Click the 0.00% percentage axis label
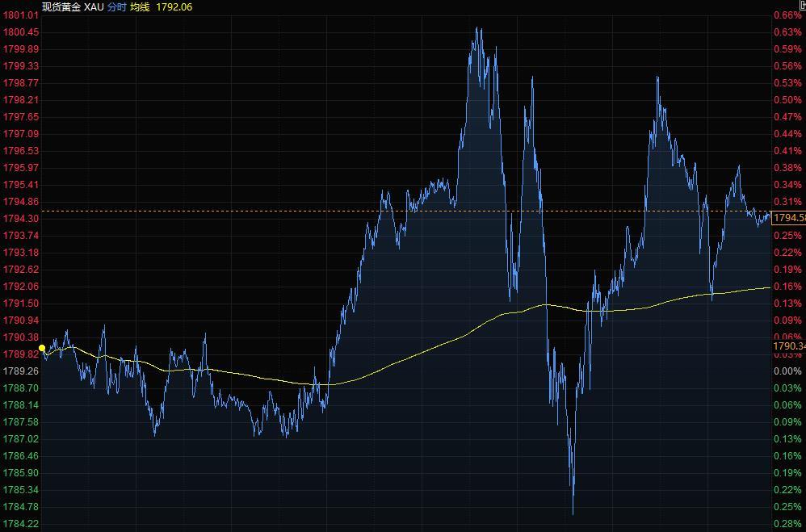This screenshot has height=532, width=806. coord(787,371)
